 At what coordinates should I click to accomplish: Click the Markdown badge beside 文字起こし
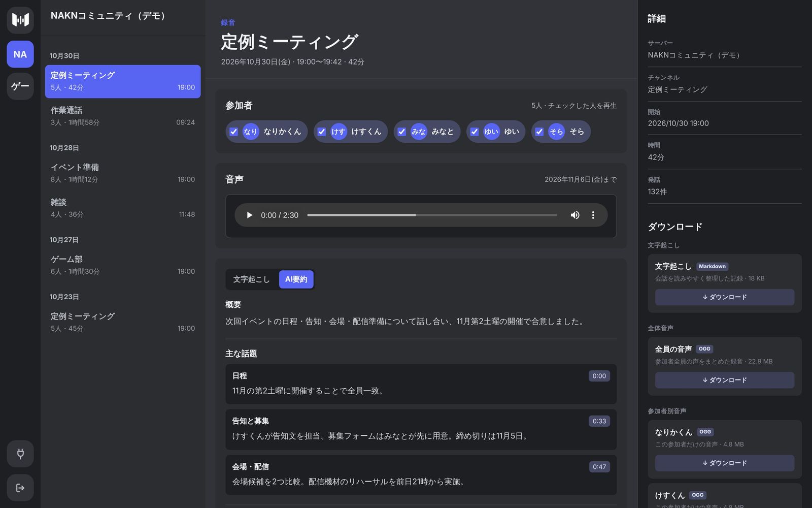712,266
